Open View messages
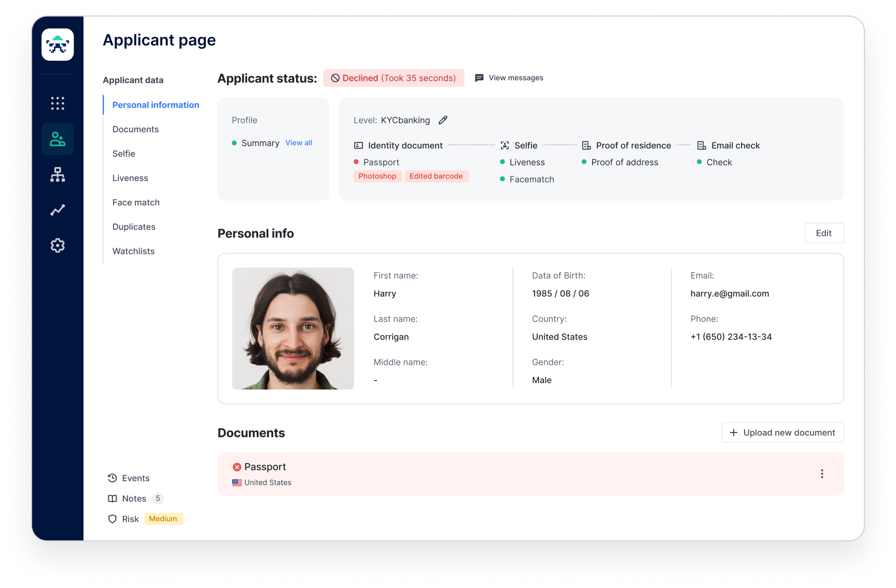The height and width of the screenshot is (588, 896). [509, 78]
